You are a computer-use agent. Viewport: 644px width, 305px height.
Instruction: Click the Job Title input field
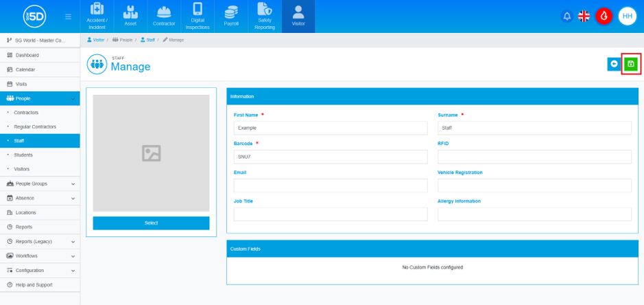coord(331,214)
